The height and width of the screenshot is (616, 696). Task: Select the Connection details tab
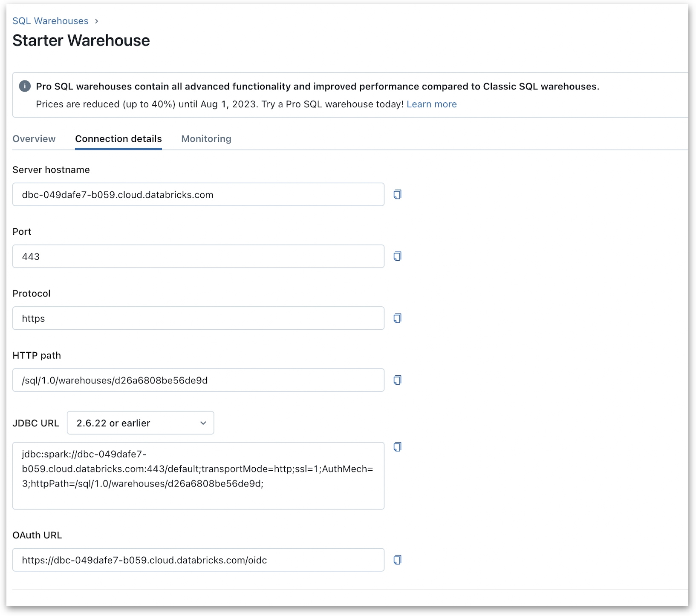(118, 139)
